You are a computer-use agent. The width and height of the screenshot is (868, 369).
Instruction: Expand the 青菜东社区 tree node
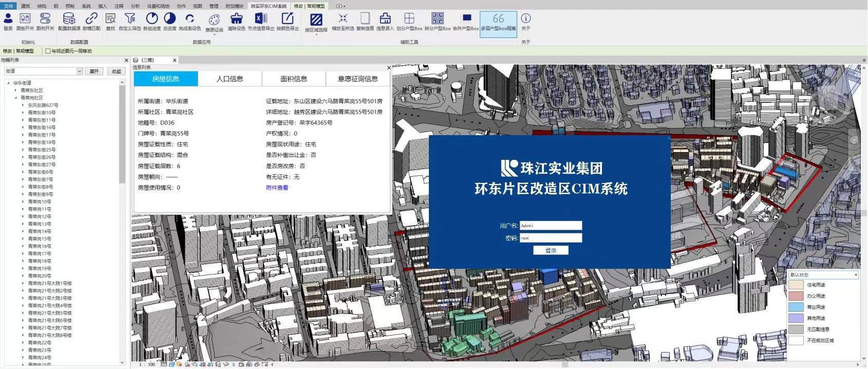click(15, 90)
